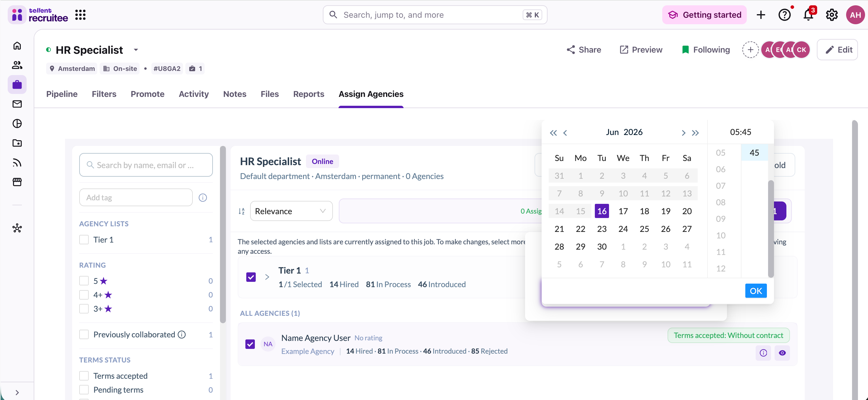Screen dimensions: 868x400
Task: Open the help question mark icon
Action: click(x=784, y=15)
